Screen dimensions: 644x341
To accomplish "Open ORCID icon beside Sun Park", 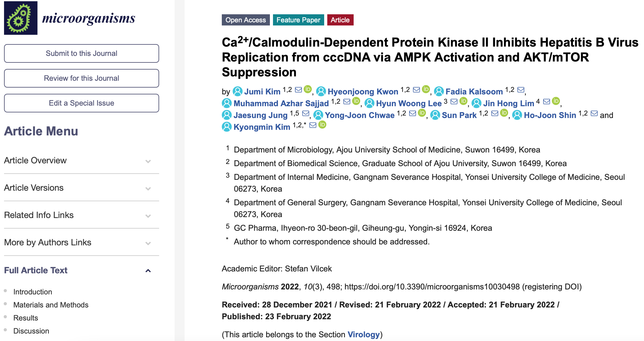I will (504, 113).
